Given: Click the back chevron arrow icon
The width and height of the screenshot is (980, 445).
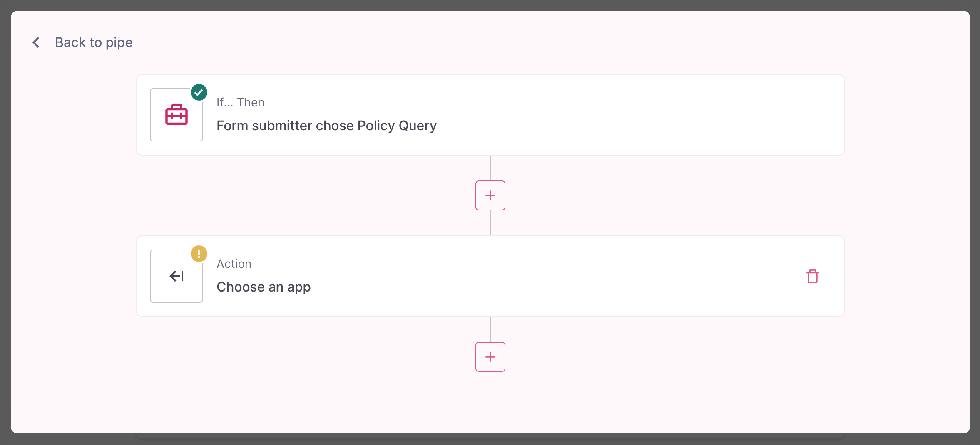Looking at the screenshot, I should coord(36,42).
